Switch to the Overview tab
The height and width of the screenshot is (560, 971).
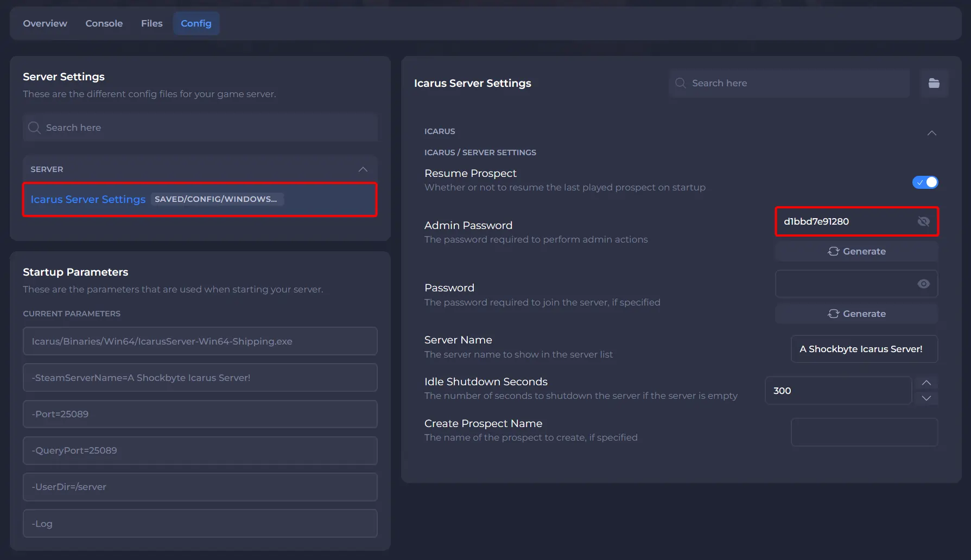coord(45,23)
